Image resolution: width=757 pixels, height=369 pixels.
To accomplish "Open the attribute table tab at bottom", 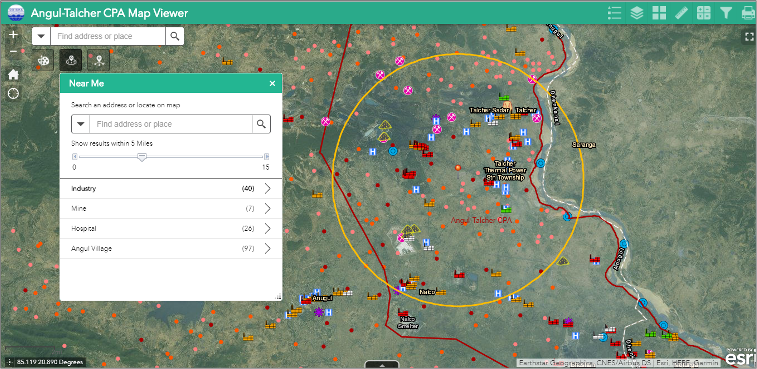I will (381, 365).
